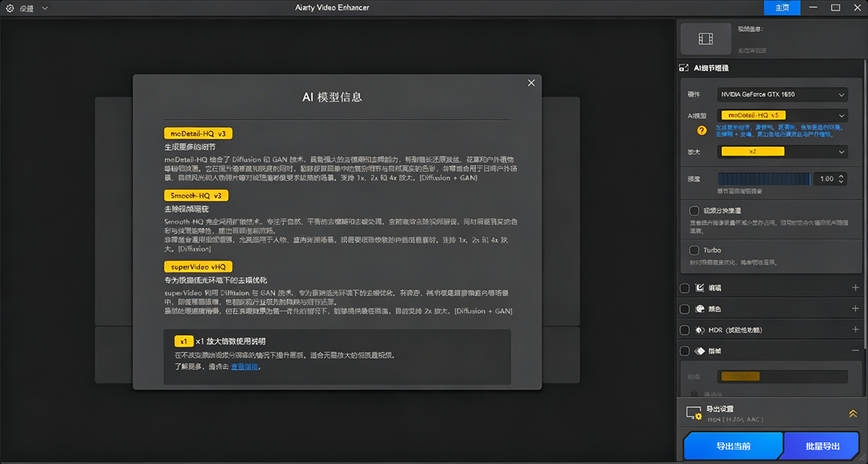Screen dimensions: 868x464
Task: Click the dimmed yellow 插帧 rate field
Action: click(x=783, y=377)
